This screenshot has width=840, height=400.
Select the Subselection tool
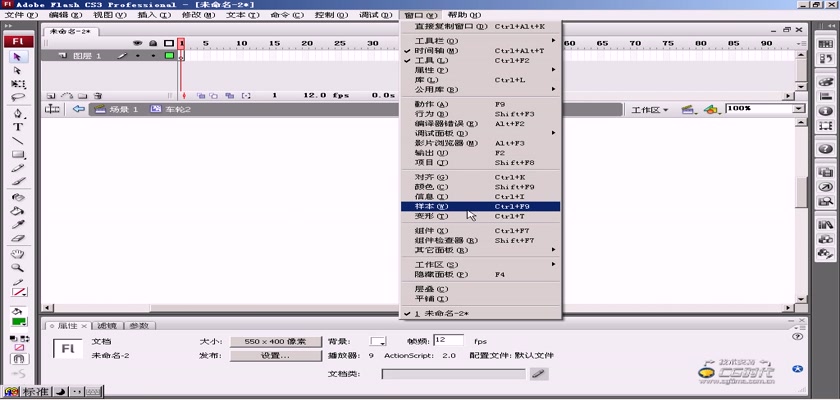tap(18, 71)
